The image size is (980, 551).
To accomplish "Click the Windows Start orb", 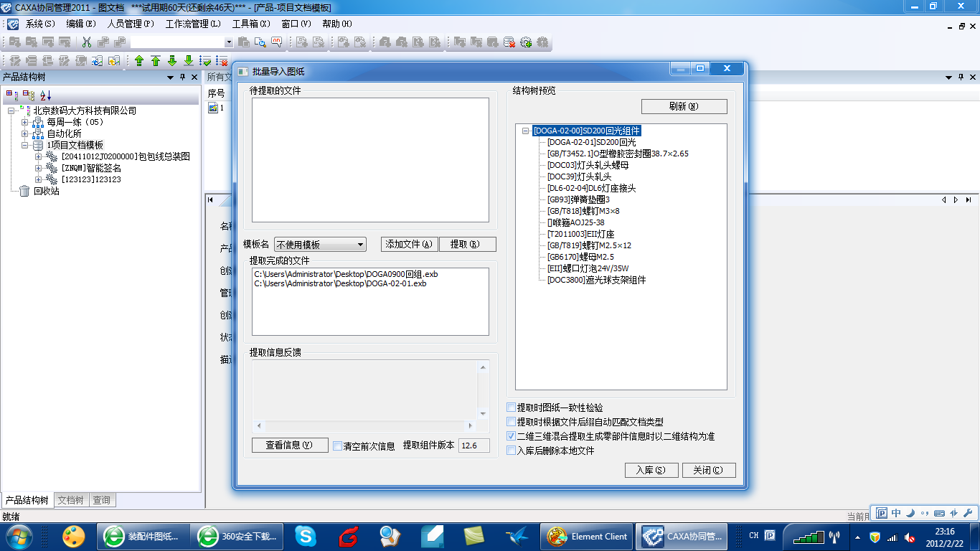I will tap(19, 536).
